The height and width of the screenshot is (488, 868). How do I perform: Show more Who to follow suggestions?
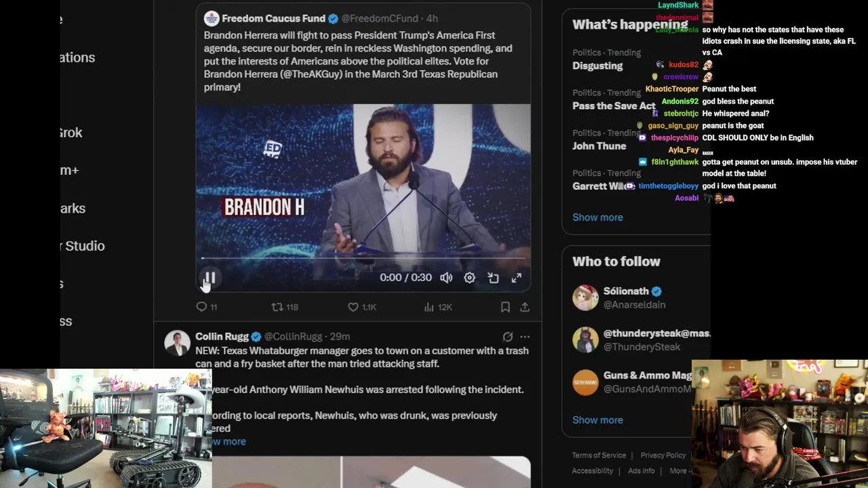click(x=597, y=420)
